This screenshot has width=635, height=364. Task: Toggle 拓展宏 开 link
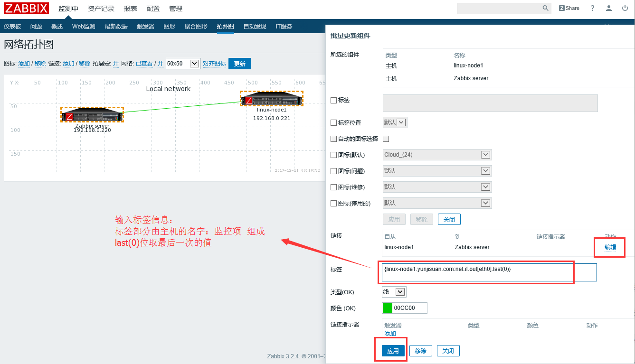(116, 64)
